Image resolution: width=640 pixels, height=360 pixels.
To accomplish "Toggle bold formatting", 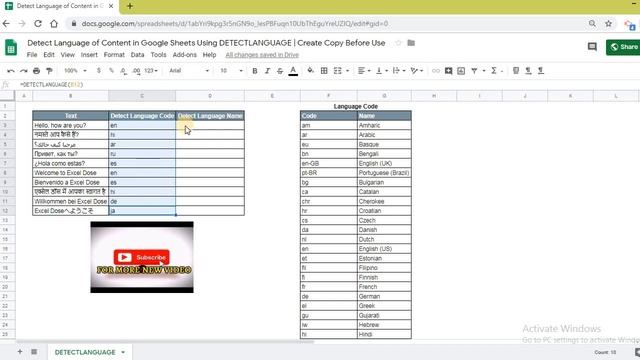I will coord(254,71).
